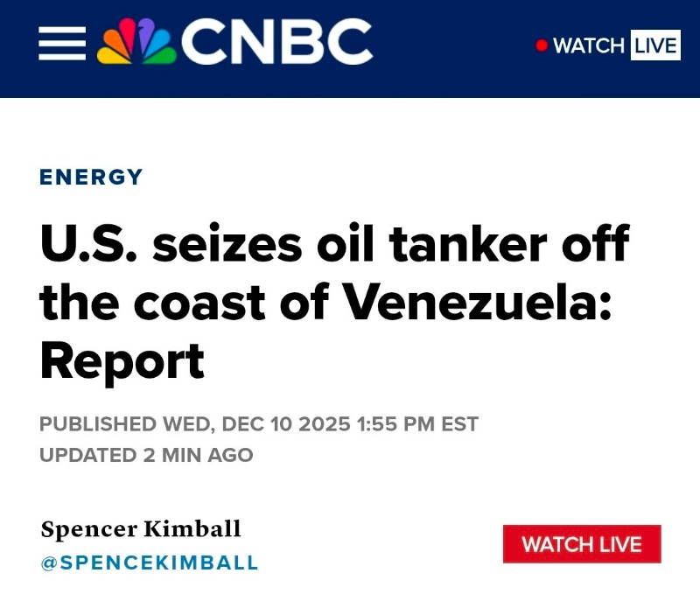
Task: Click the WATCH text in header
Action: pyautogui.click(x=588, y=45)
